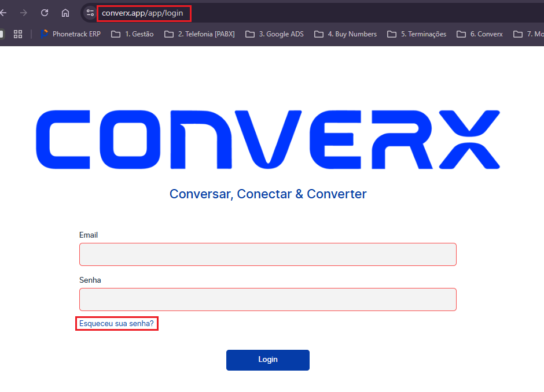Reload the Converx login page
This screenshot has height=392, width=544.
[x=45, y=13]
